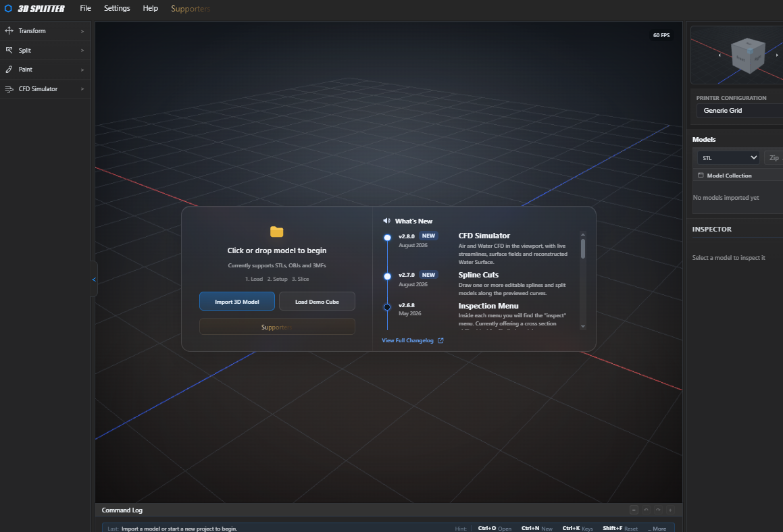Click the undo arrow in Command Log

click(646, 510)
